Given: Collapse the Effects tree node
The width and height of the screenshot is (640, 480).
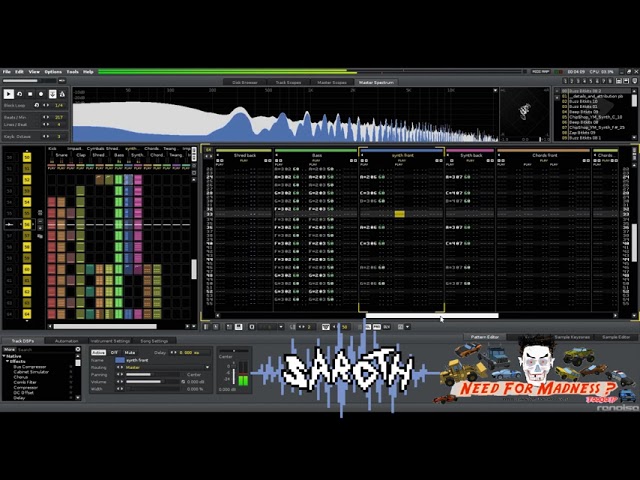Looking at the screenshot, I should click(x=8, y=361).
